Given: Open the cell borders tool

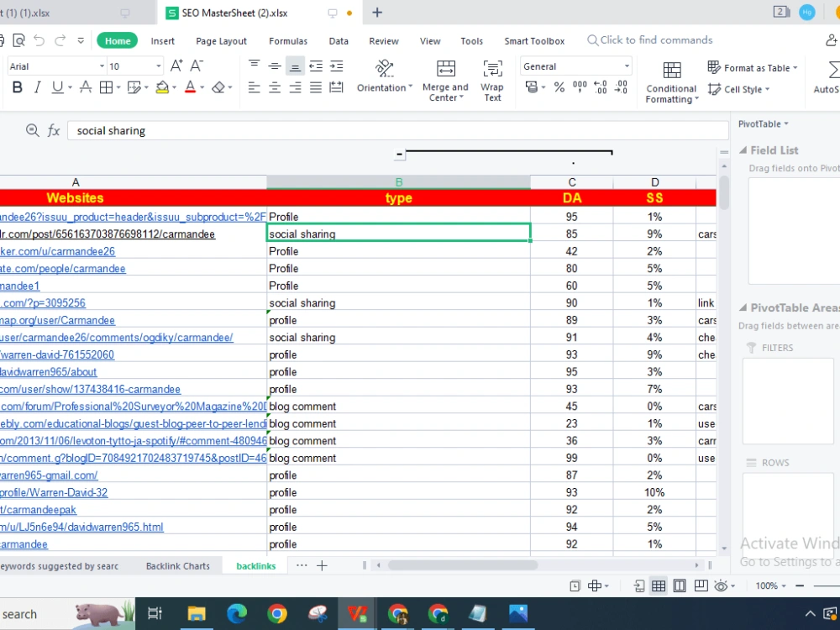Looking at the screenshot, I should [106, 87].
